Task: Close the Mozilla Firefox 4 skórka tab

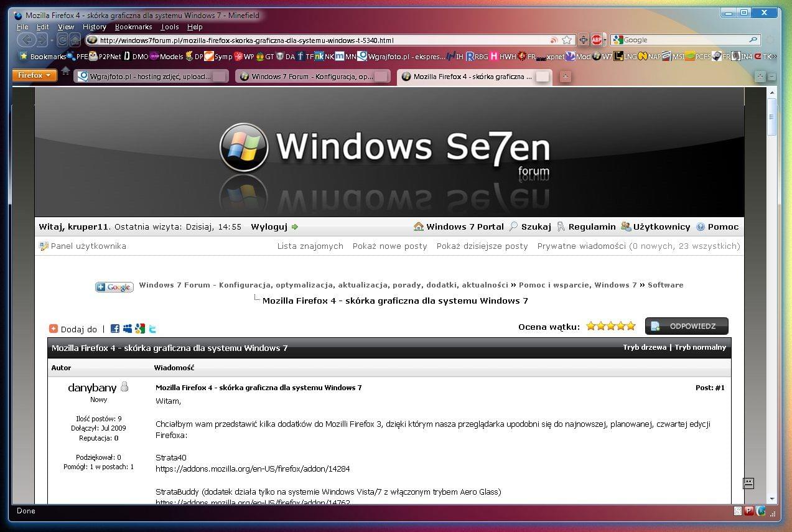Action: 543,77
